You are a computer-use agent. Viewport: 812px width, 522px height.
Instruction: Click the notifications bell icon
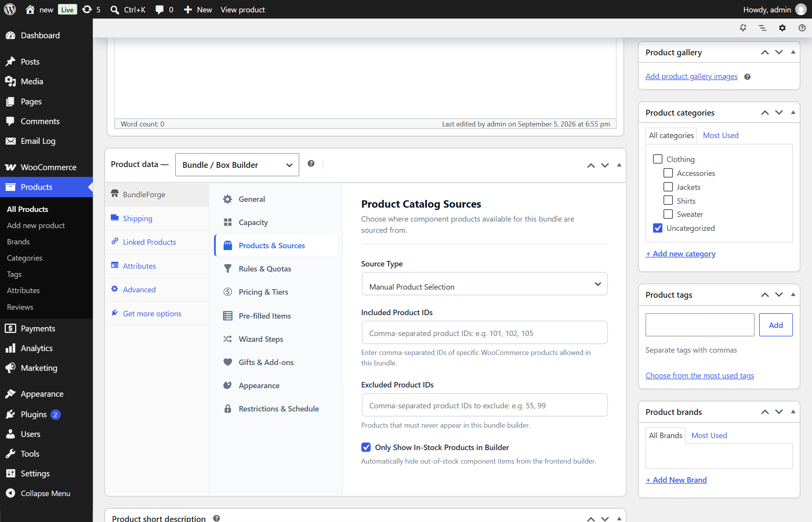tap(743, 28)
